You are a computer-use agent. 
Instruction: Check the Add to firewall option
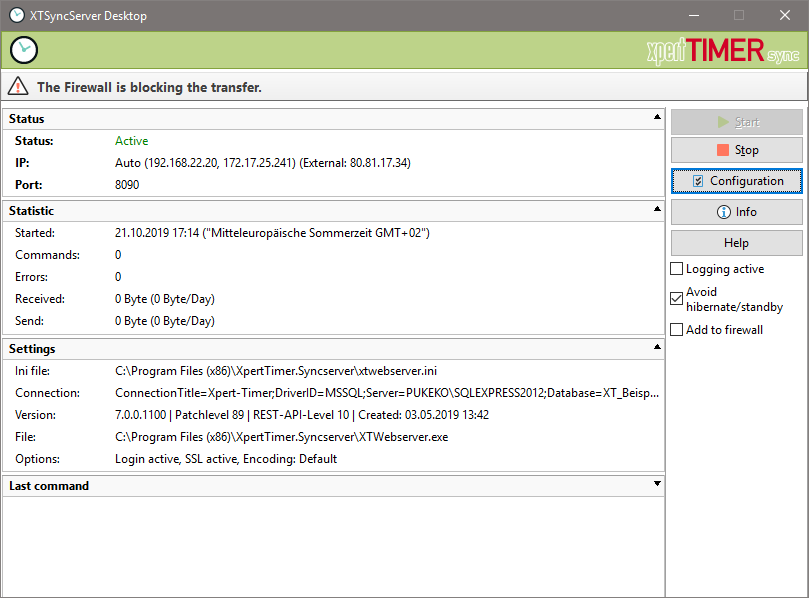point(677,330)
